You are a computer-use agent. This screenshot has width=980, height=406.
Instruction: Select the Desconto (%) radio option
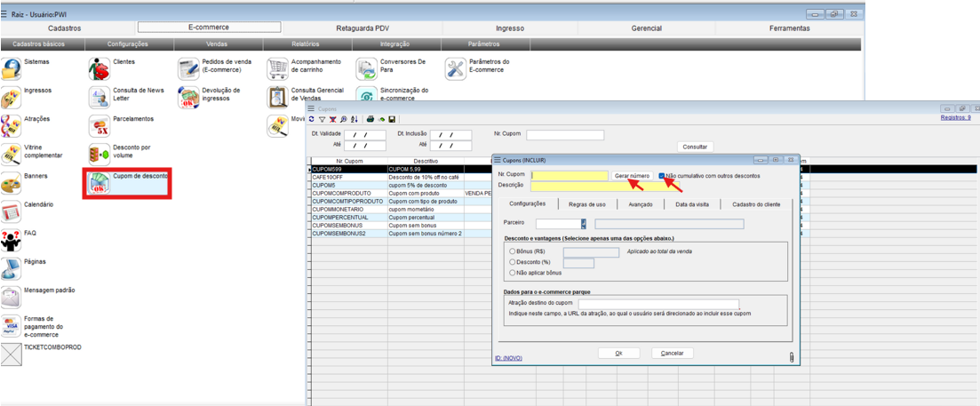coord(512,262)
